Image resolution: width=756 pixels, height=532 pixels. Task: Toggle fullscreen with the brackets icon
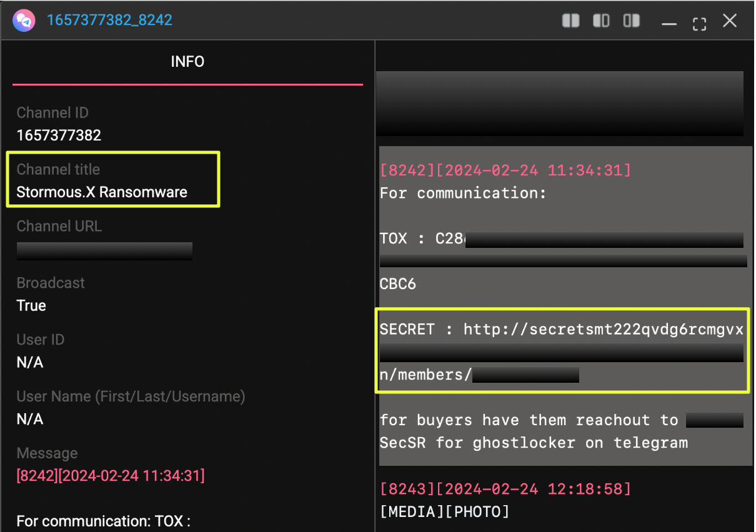699,23
